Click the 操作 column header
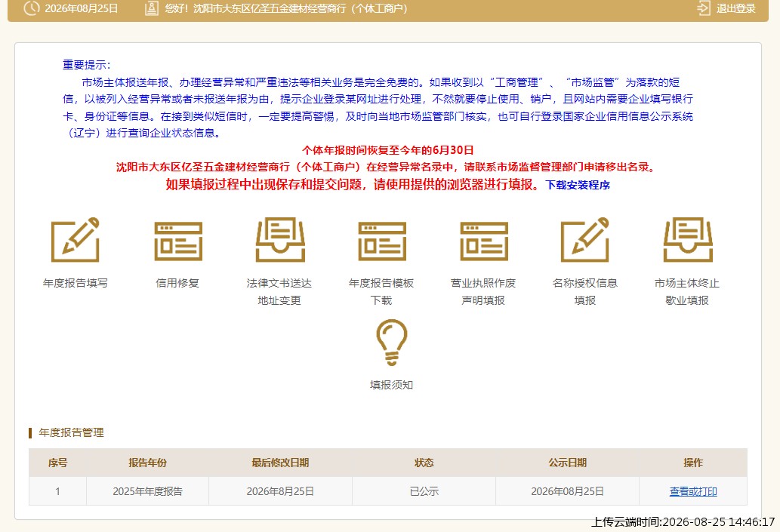The image size is (780, 532). [x=693, y=463]
